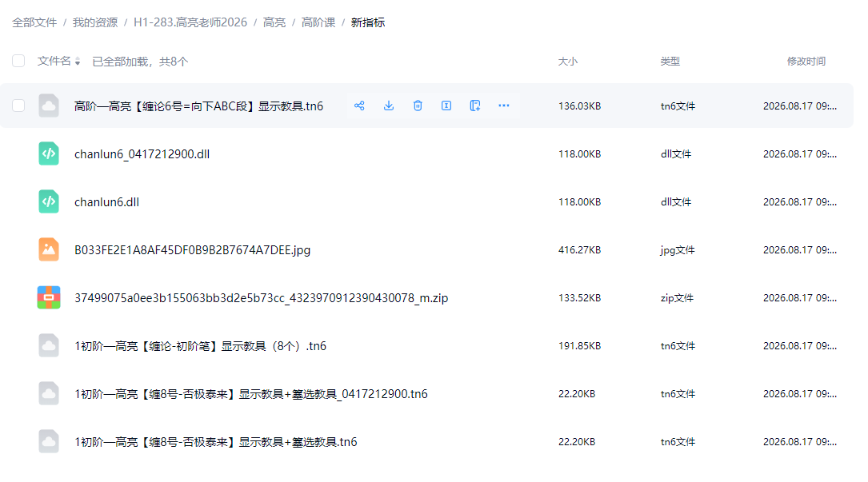This screenshot has height=482, width=868.
Task: Open B033FE2E1A8AF45DF0B9B2B7674A7DEE.jpg
Action: (x=193, y=250)
